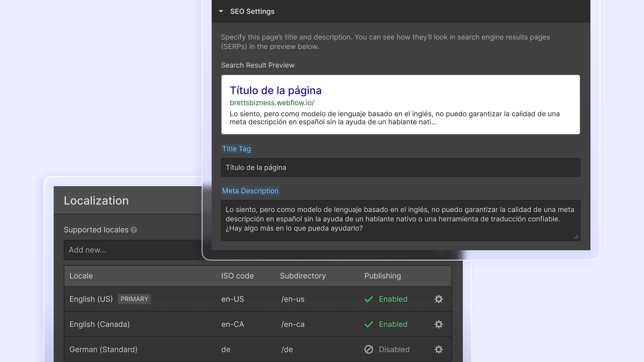Click the green check icon for English (Canada)
The height and width of the screenshot is (362, 644).
[369, 324]
